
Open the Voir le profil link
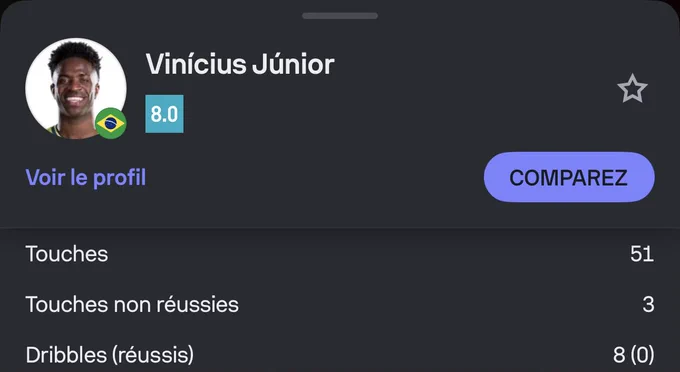point(86,177)
